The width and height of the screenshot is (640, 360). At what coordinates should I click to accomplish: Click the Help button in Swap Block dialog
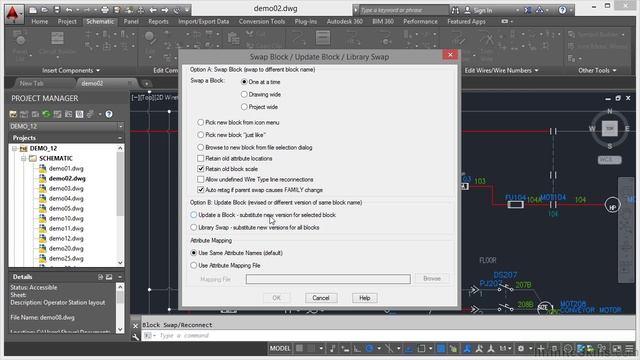[364, 298]
